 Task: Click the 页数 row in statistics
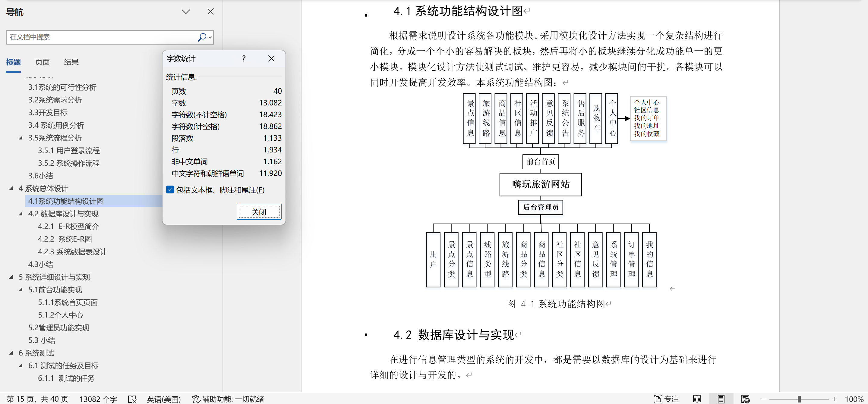(x=226, y=91)
